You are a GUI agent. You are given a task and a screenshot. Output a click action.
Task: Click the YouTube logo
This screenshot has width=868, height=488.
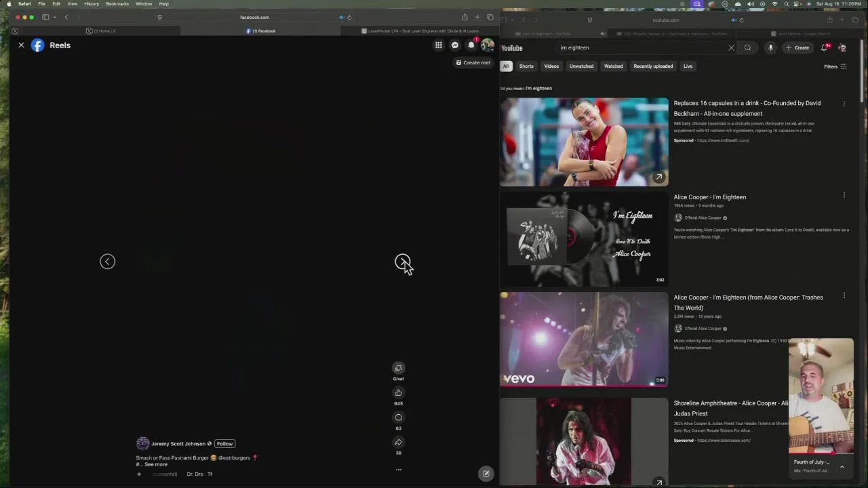(x=512, y=48)
